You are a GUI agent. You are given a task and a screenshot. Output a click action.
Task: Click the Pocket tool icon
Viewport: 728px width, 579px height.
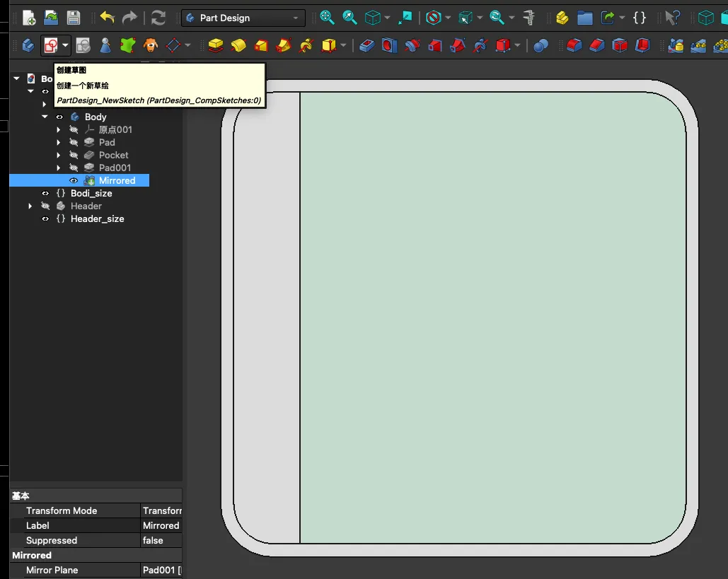pos(366,46)
